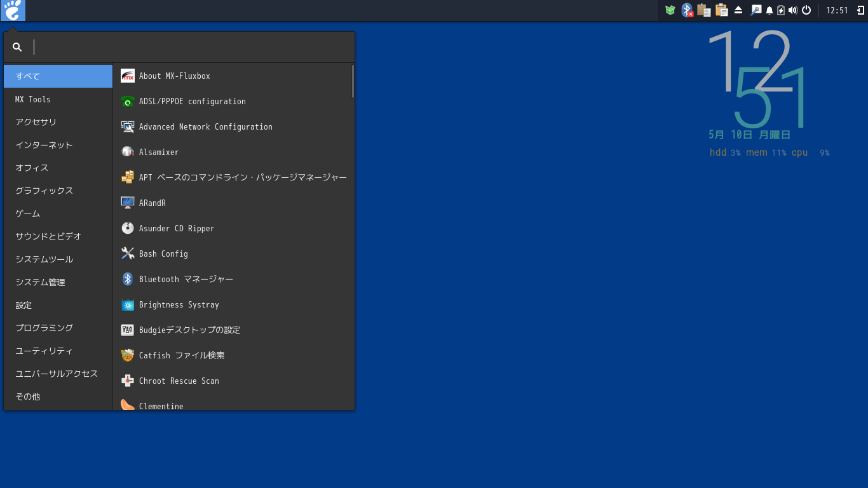The height and width of the screenshot is (488, 868).
Task: Launch ARandR entry text
Action: pos(153,203)
